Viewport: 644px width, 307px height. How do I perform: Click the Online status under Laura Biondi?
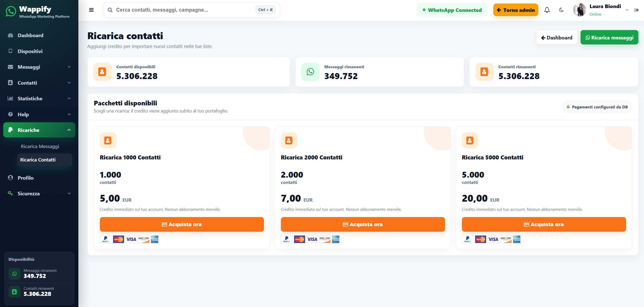point(595,14)
